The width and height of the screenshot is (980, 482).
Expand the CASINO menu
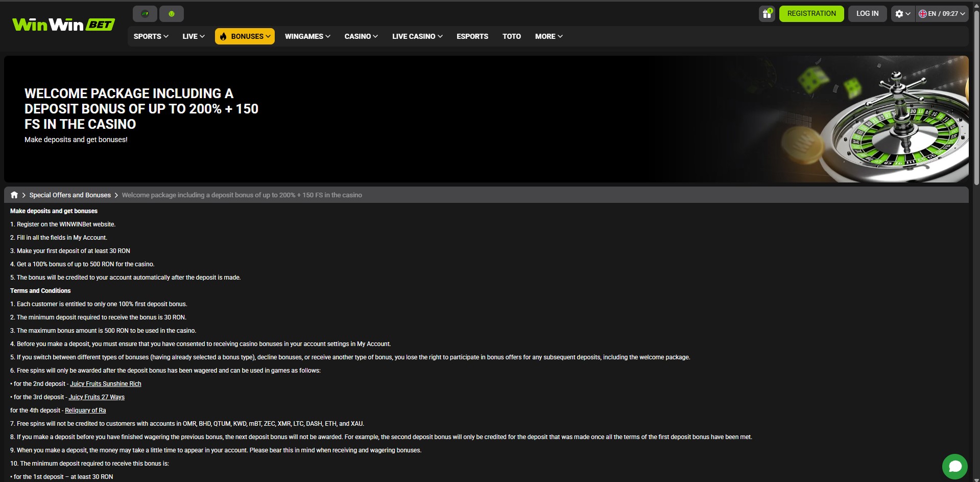click(361, 36)
